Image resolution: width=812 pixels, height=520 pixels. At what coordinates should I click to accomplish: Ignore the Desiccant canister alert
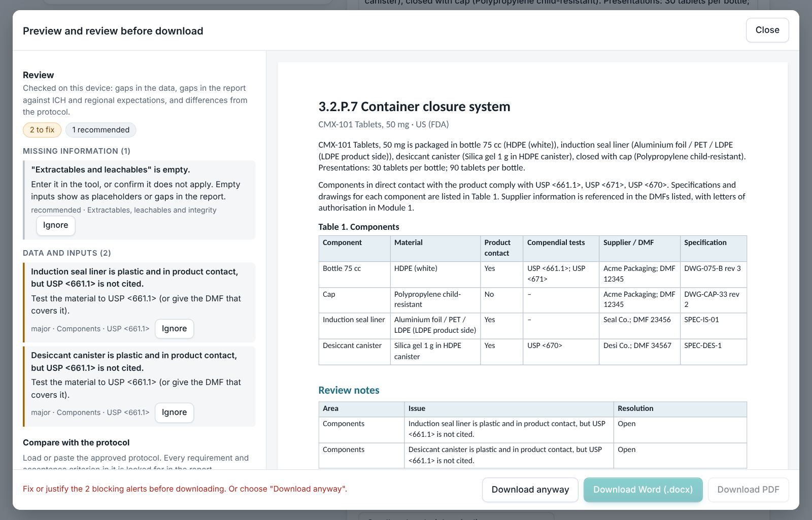pyautogui.click(x=174, y=412)
